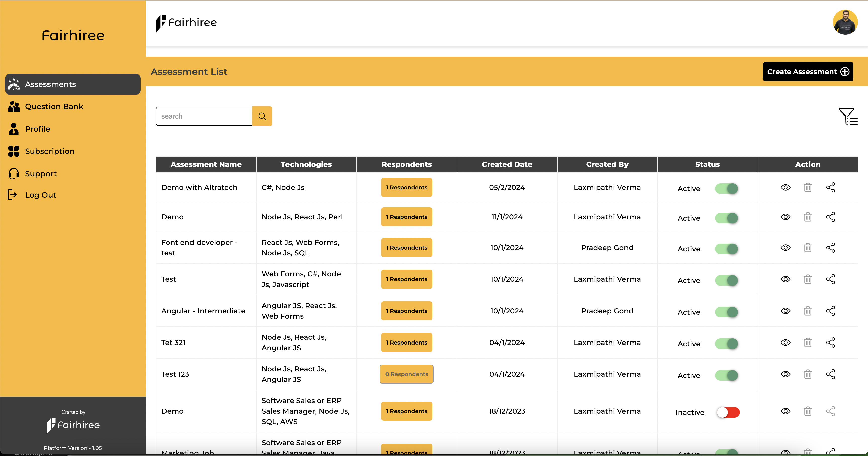This screenshot has height=456, width=868.
Task: Open 0 Respondents for Test 123
Action: pyautogui.click(x=406, y=374)
